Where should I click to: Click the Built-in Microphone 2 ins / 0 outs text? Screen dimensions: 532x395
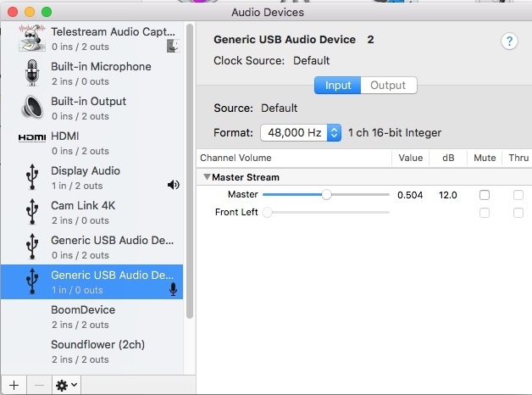80,81
